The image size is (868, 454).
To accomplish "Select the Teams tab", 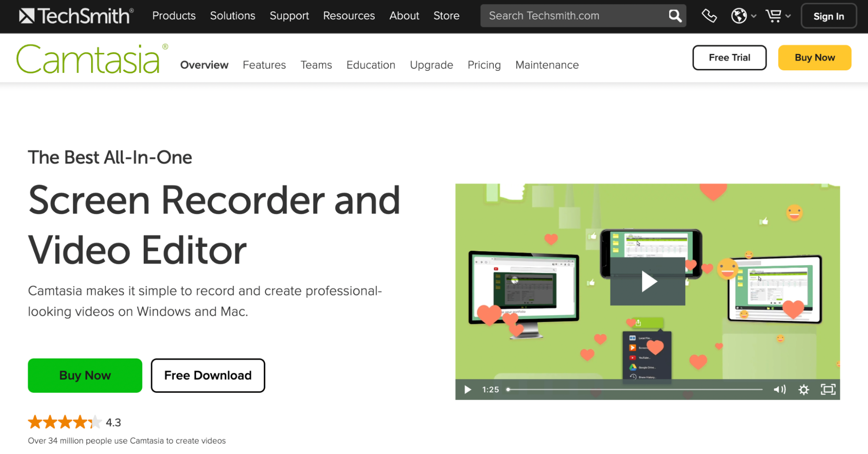I will click(x=316, y=65).
